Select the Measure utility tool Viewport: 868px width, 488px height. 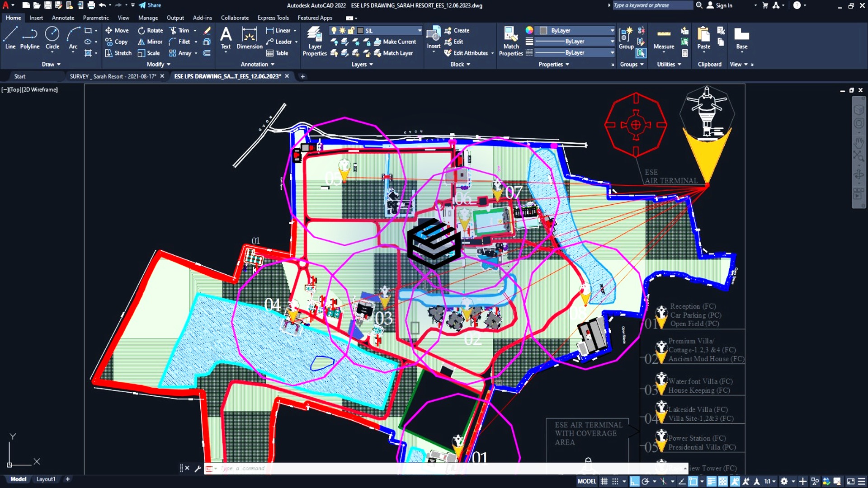point(664,39)
